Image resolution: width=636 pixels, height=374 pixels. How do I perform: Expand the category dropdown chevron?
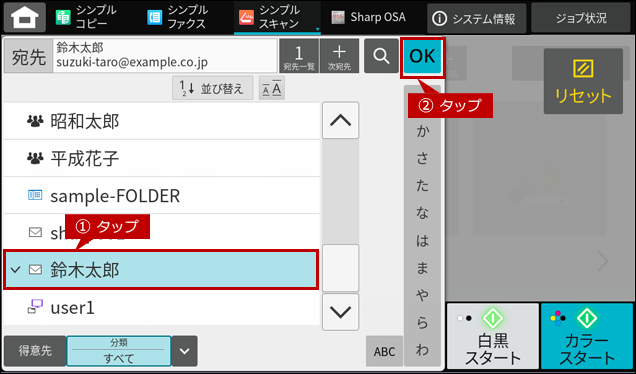185,351
